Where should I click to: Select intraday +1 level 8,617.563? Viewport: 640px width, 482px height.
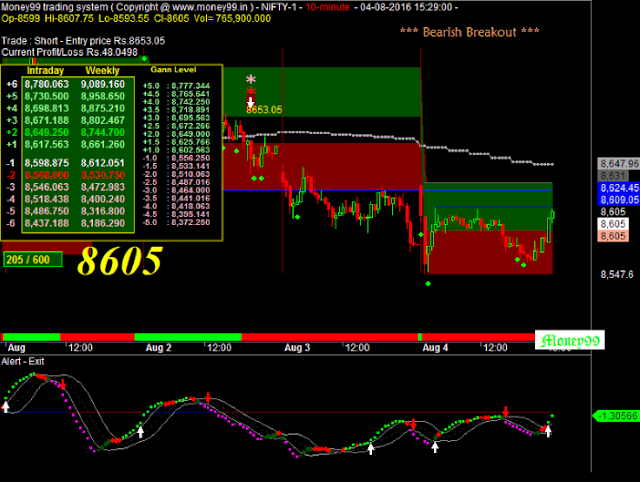coord(47,144)
